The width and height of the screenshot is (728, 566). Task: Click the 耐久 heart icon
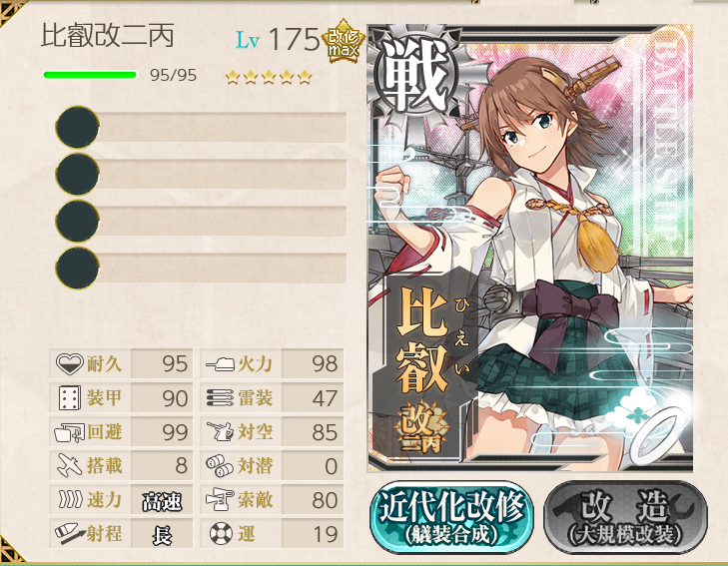[x=69, y=363]
